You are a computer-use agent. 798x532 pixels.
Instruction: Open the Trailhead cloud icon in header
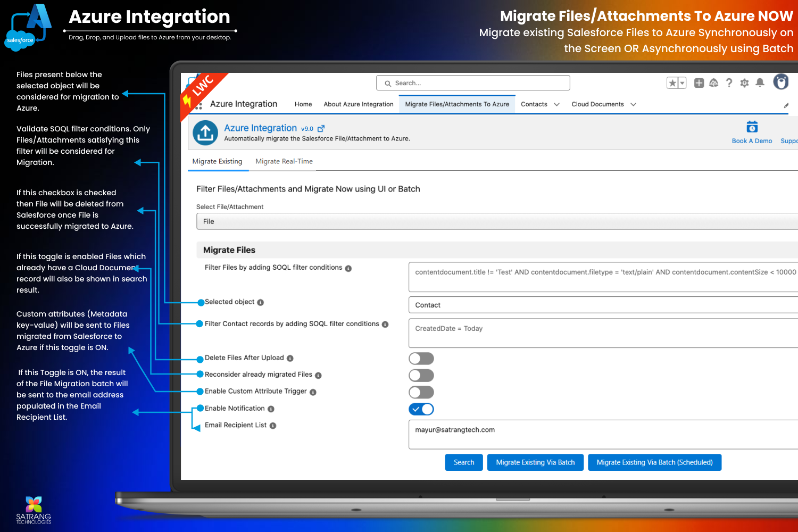(x=714, y=83)
